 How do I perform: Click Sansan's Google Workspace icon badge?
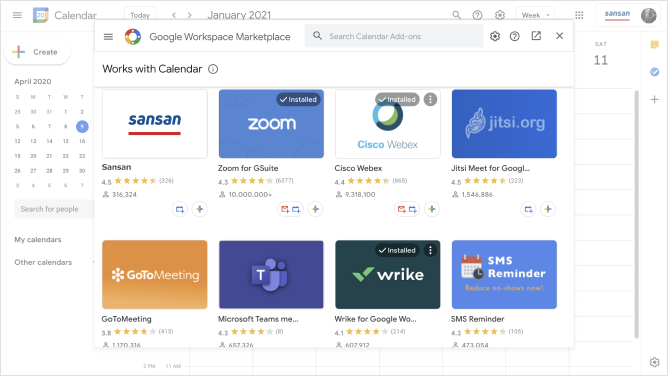click(200, 209)
